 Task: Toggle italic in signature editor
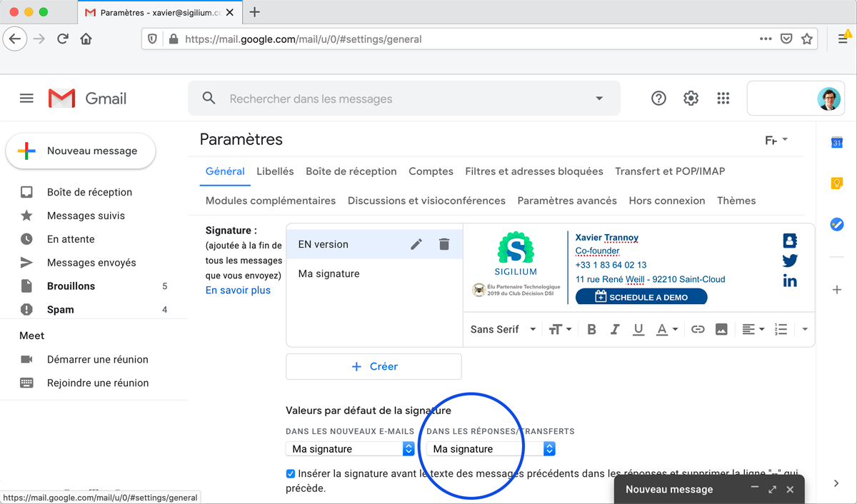click(x=615, y=329)
